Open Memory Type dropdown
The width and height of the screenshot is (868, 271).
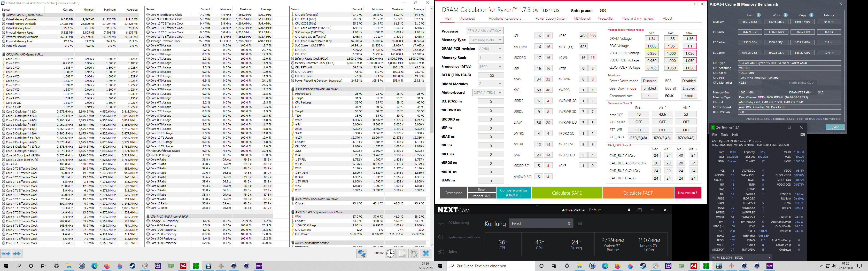pyautogui.click(x=486, y=40)
